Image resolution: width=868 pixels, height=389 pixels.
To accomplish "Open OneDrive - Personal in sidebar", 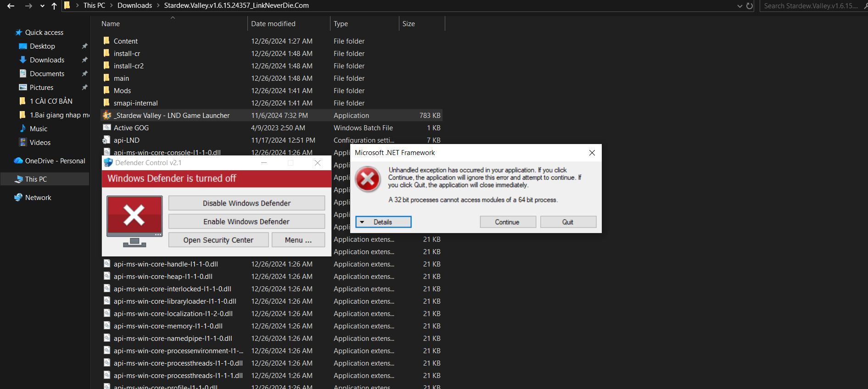I will [x=55, y=161].
